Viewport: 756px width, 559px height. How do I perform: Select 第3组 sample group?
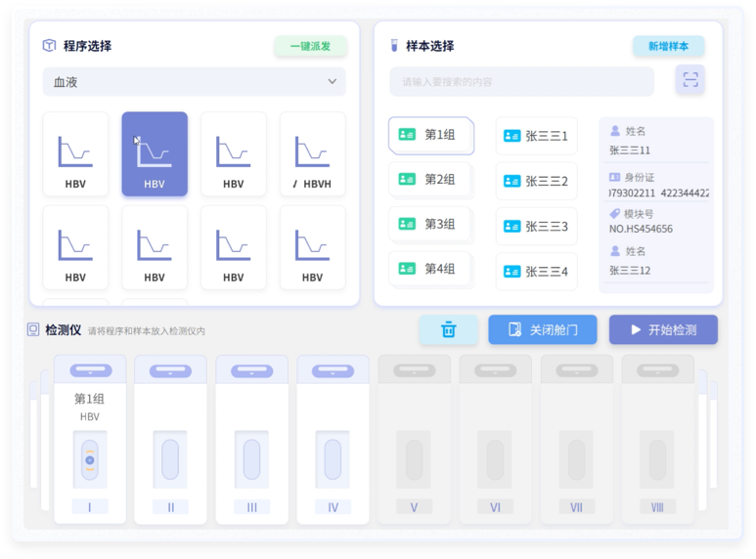tap(431, 225)
